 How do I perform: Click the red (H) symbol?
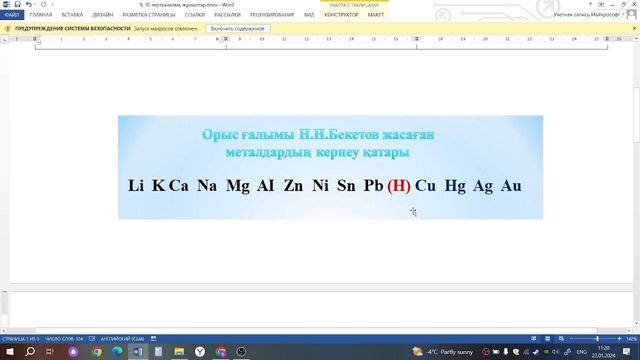pos(399,186)
